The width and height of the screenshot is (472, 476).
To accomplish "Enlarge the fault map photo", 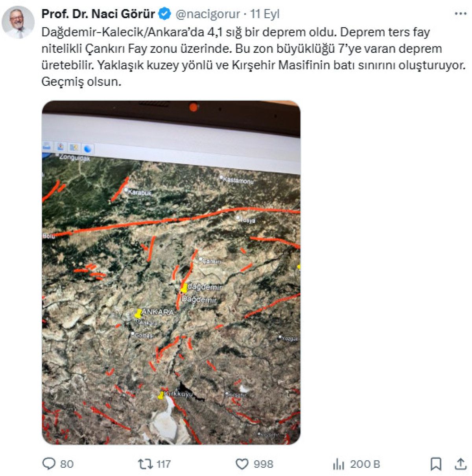I will (171, 273).
